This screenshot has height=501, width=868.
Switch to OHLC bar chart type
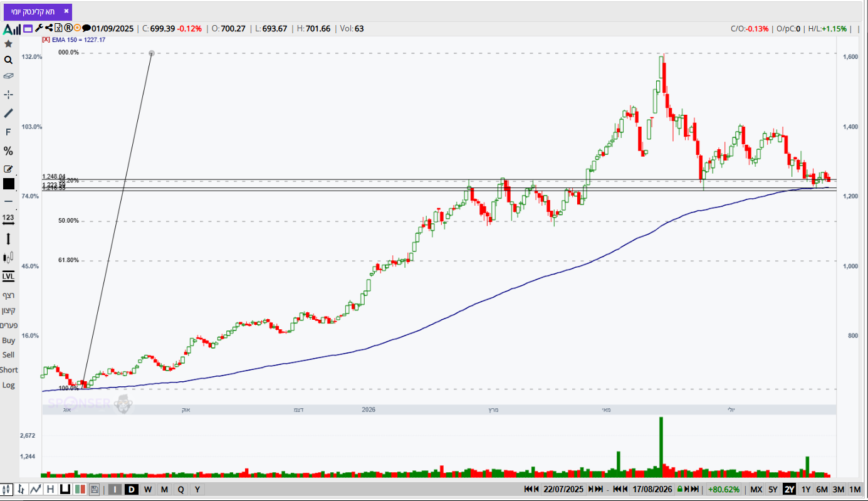(x=21, y=489)
